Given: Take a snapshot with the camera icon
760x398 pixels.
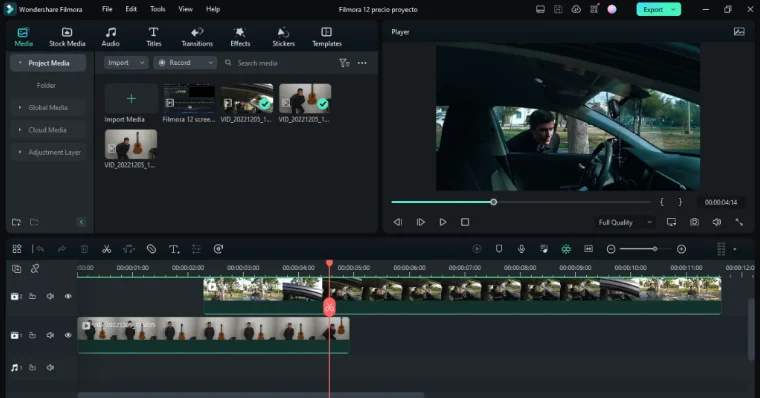Looking at the screenshot, I should point(694,222).
